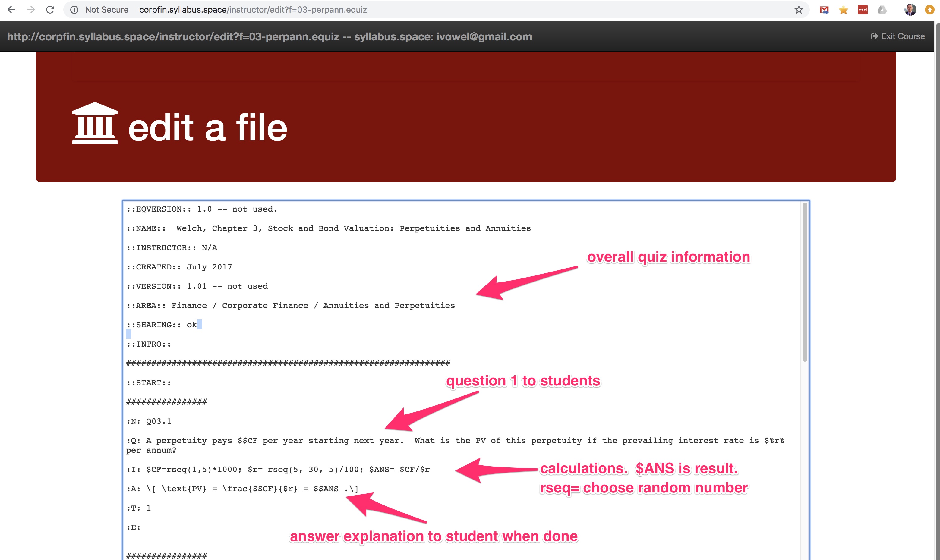Bookmark this page with the star outline
The height and width of the screenshot is (560, 940).
point(799,10)
